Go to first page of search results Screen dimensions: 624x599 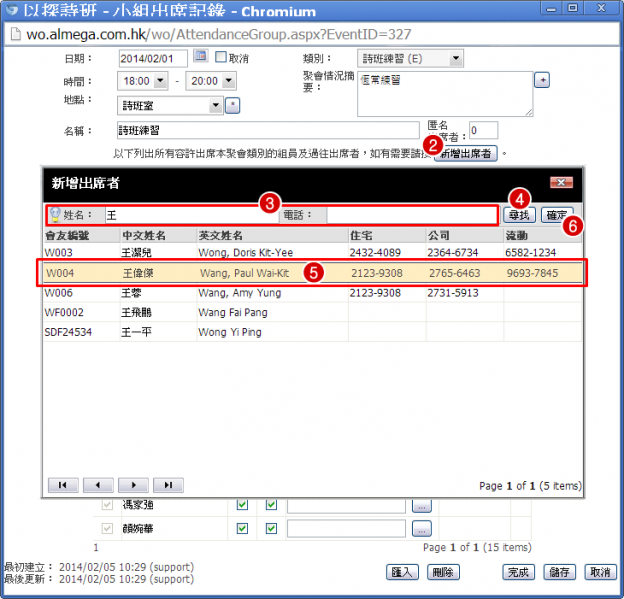tap(63, 485)
